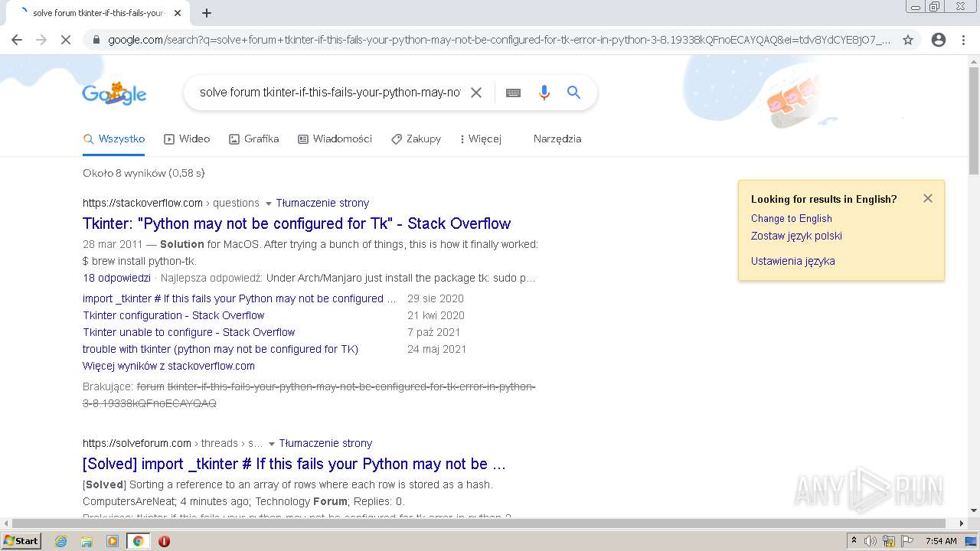Image resolution: width=980 pixels, height=551 pixels.
Task: Show hidden system tray icons
Action: (854, 541)
